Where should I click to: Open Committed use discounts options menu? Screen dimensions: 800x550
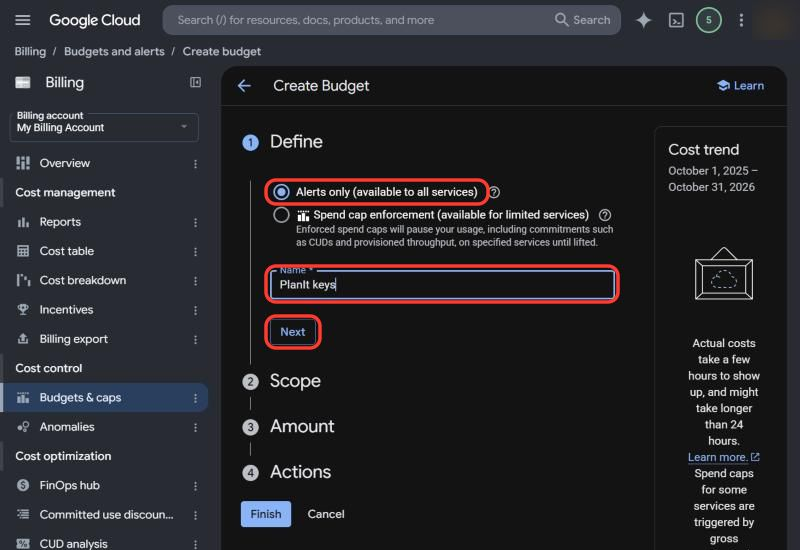[195, 515]
